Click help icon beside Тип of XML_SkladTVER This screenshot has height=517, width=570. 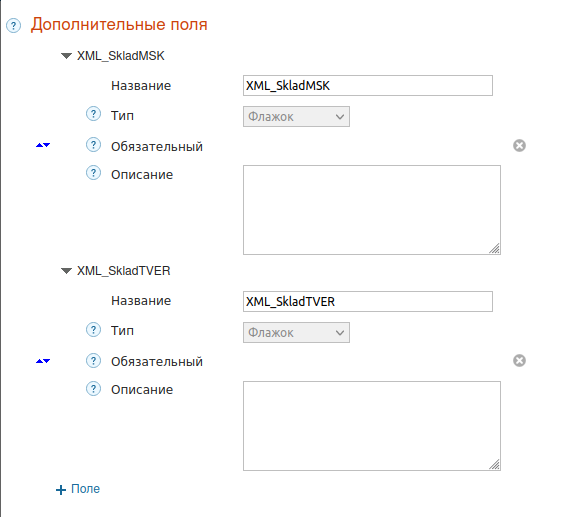(93, 330)
